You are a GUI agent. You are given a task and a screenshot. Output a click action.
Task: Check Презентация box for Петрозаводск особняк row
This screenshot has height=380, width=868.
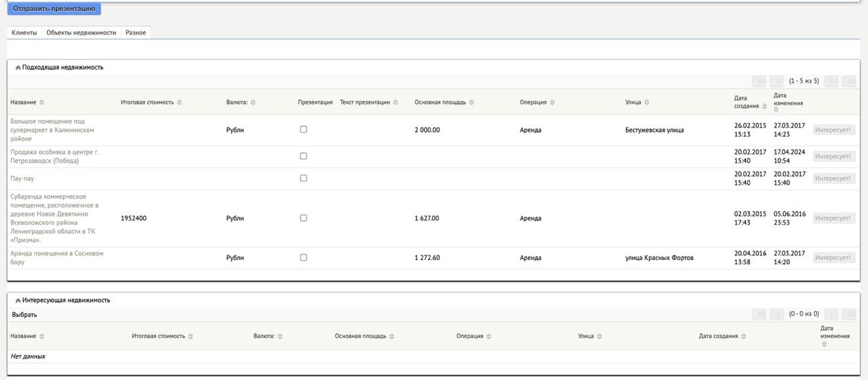click(x=303, y=156)
